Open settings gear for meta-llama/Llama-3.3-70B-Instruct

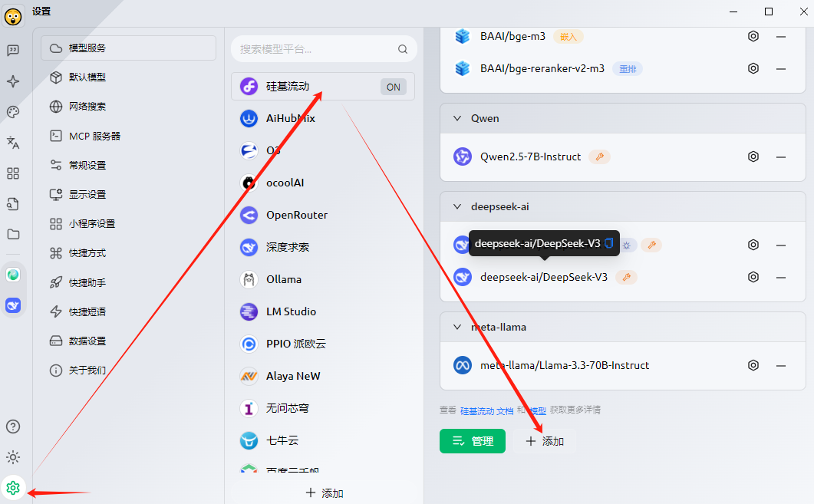pyautogui.click(x=753, y=365)
